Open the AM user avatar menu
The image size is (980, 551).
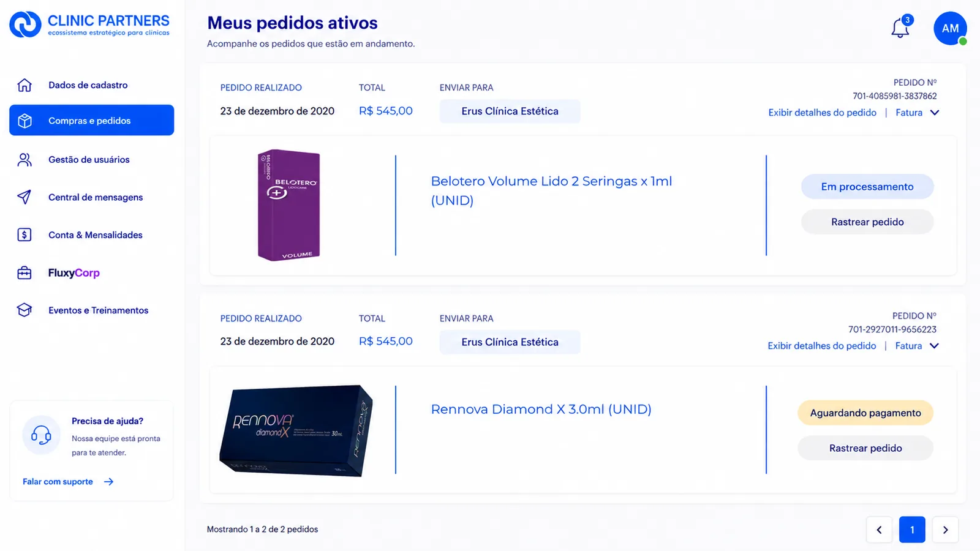tap(950, 28)
